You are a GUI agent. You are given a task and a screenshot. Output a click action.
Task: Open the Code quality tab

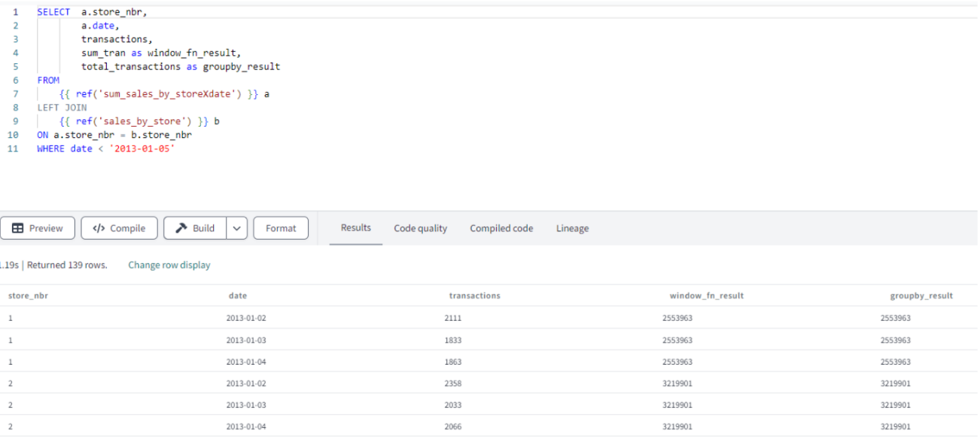point(420,228)
